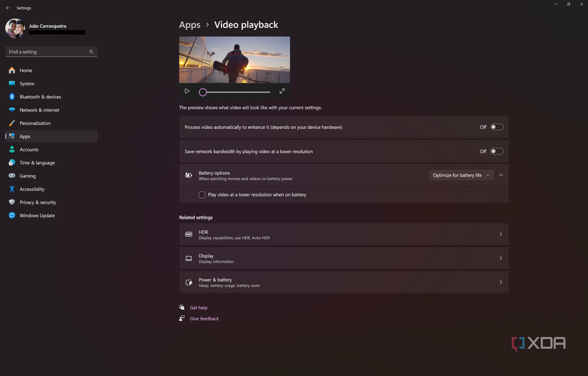Image resolution: width=588 pixels, height=376 pixels.
Task: Click the Give feedback person icon
Action: 182,318
